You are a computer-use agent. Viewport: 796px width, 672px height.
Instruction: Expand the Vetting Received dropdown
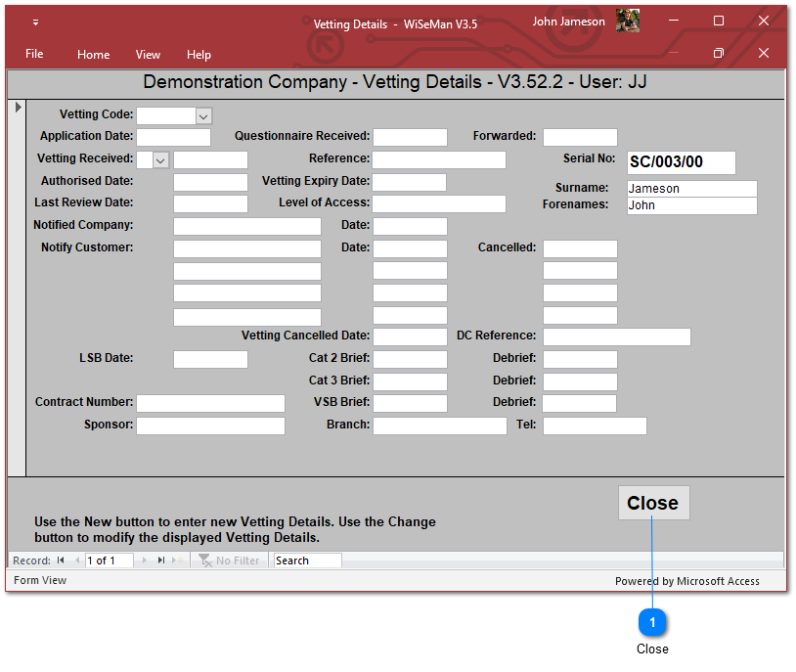160,159
